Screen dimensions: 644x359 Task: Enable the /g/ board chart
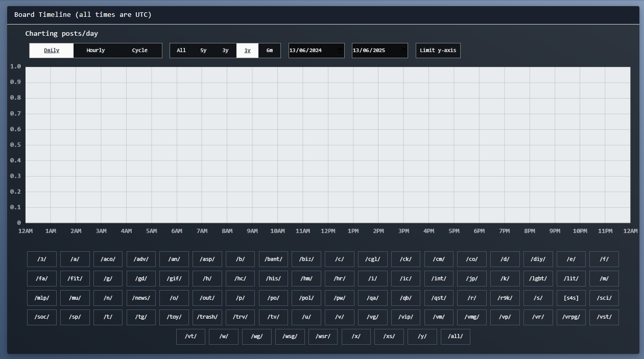click(108, 279)
